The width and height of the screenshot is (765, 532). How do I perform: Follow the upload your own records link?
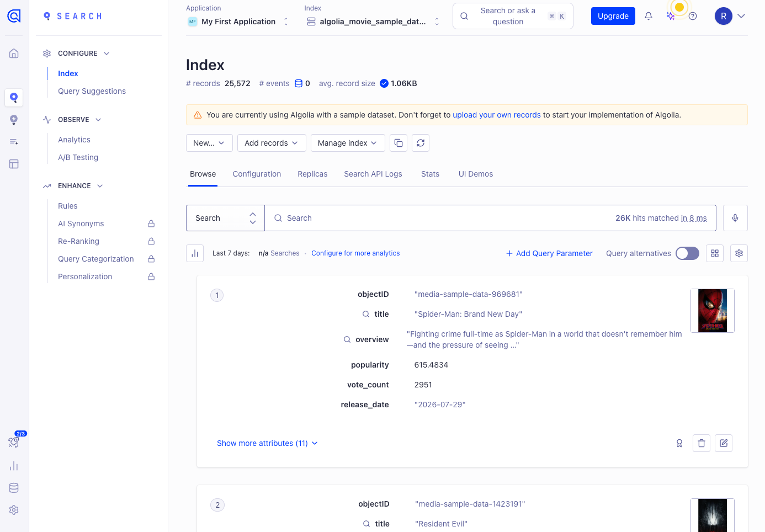coord(497,115)
